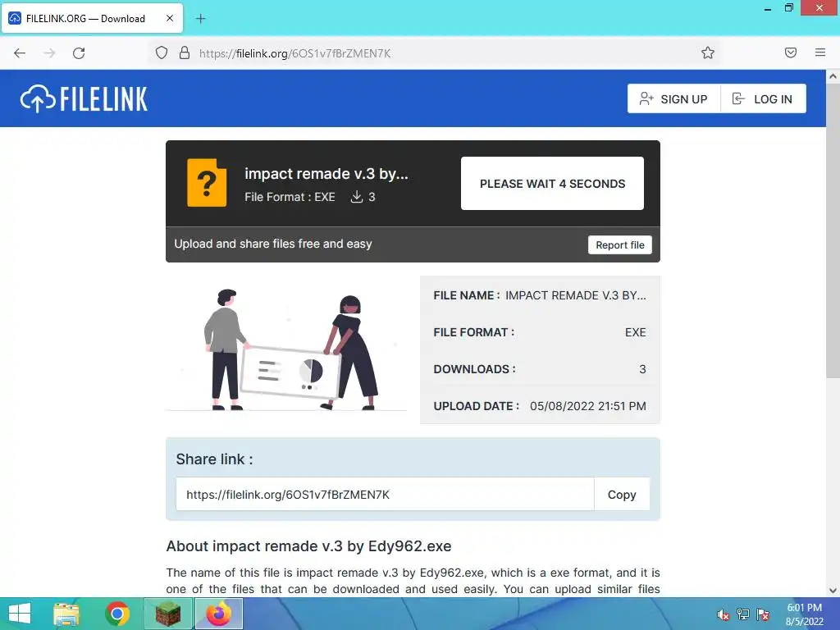Image resolution: width=840 pixels, height=630 pixels.
Task: Open the tracking protection shield icon
Action: pos(162,52)
